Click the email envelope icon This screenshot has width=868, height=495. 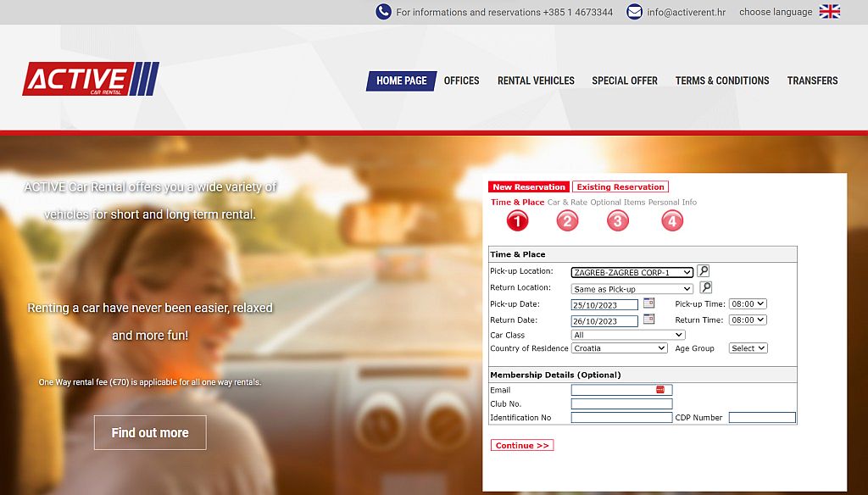[x=634, y=12]
